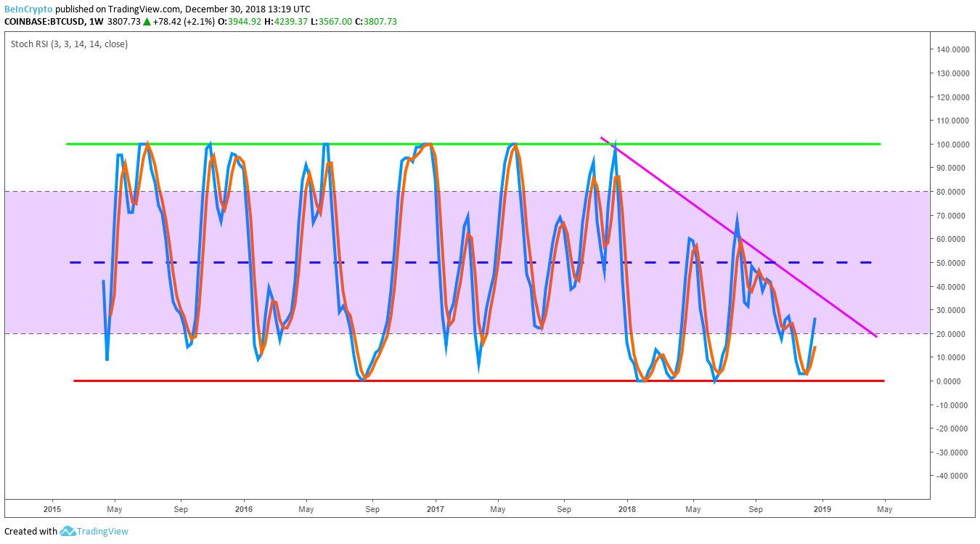Click the 2019 time axis label

click(822, 509)
